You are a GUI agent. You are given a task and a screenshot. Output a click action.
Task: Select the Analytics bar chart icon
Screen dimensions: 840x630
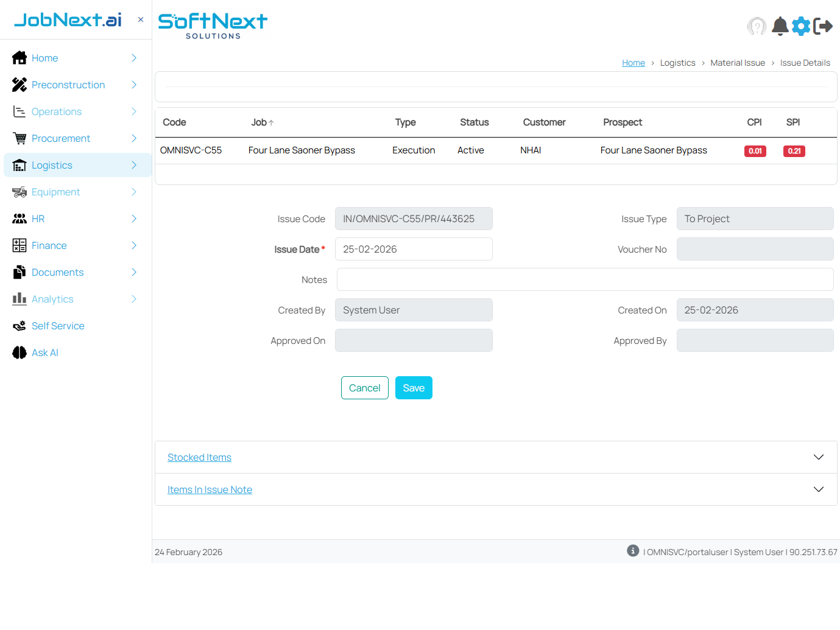tap(19, 299)
